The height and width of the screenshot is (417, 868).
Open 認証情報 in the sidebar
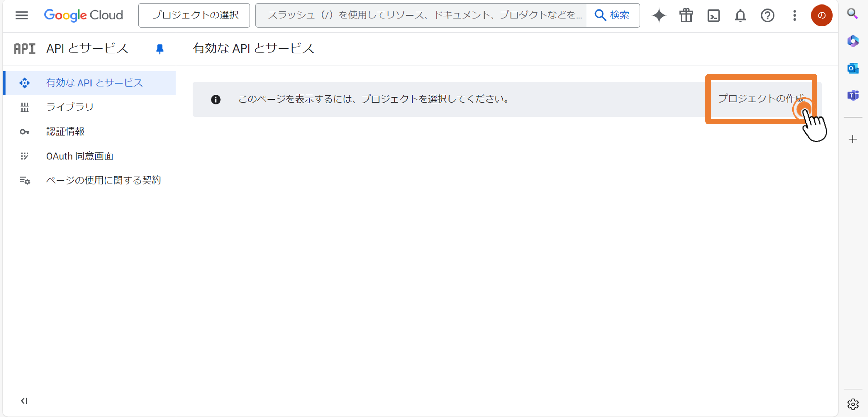tap(90, 131)
